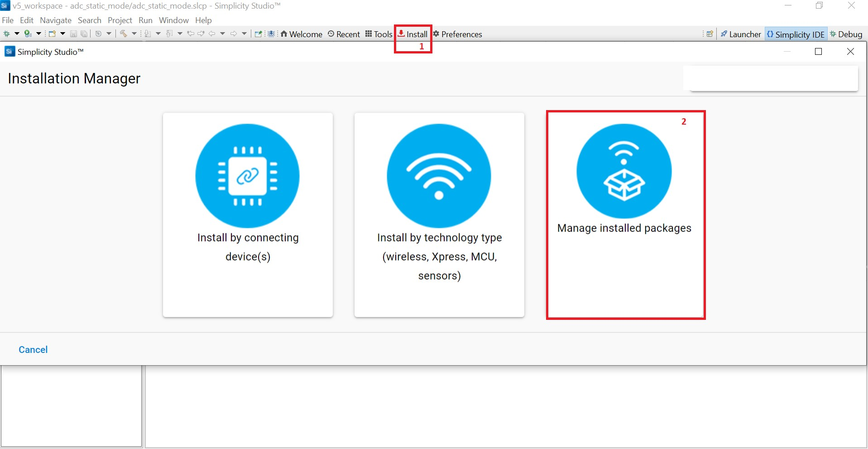The image size is (868, 449).
Task: Open the New dropdown arrow
Action: click(x=62, y=33)
